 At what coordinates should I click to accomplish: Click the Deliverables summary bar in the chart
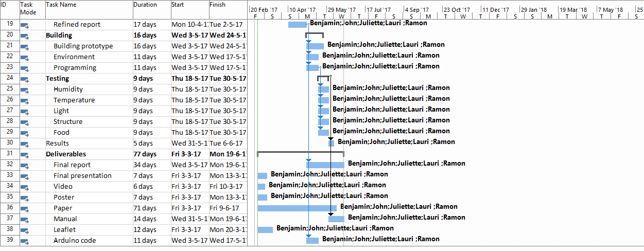(301, 153)
